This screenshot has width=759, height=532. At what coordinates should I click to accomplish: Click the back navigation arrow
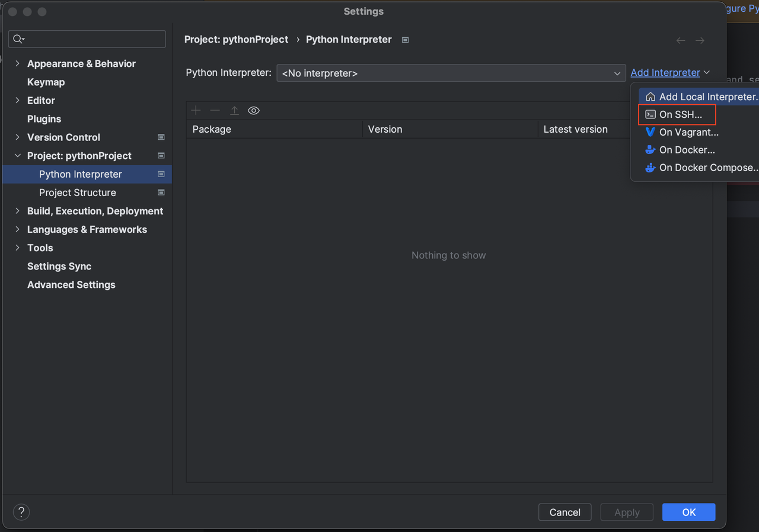coord(681,40)
